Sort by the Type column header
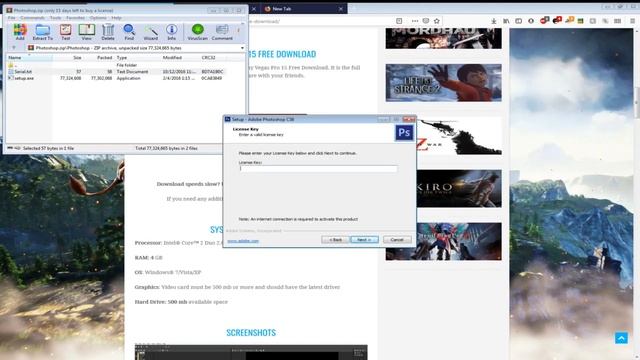 point(138,58)
